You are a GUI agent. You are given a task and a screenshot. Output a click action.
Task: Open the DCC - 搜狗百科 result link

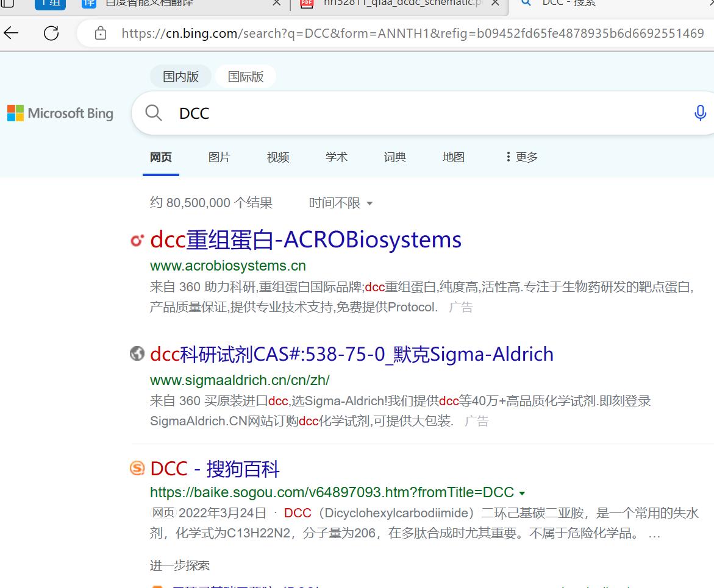pos(215,469)
